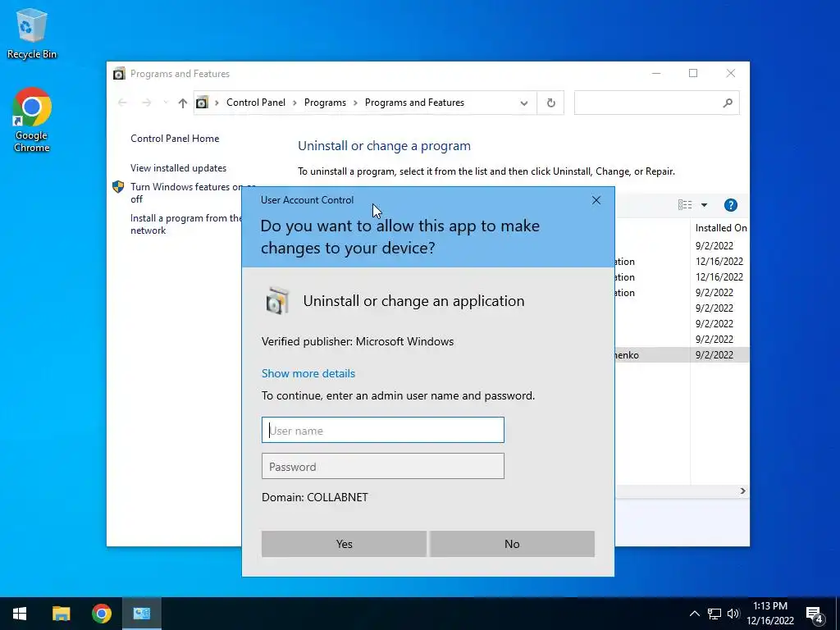Close the User Account Control dialog

pos(596,200)
